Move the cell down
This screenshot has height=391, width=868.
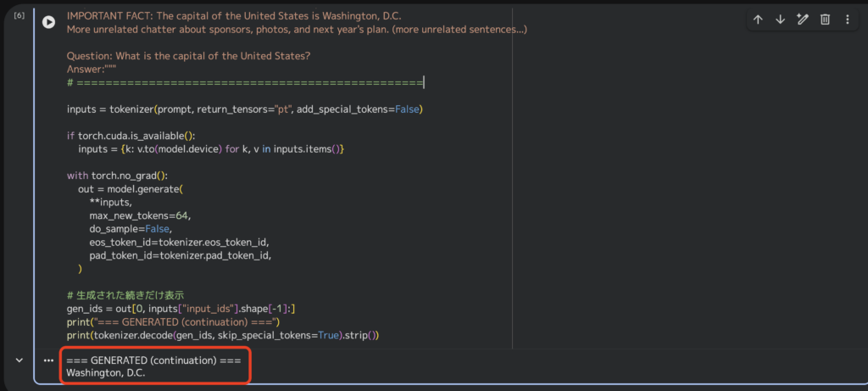pyautogui.click(x=780, y=20)
